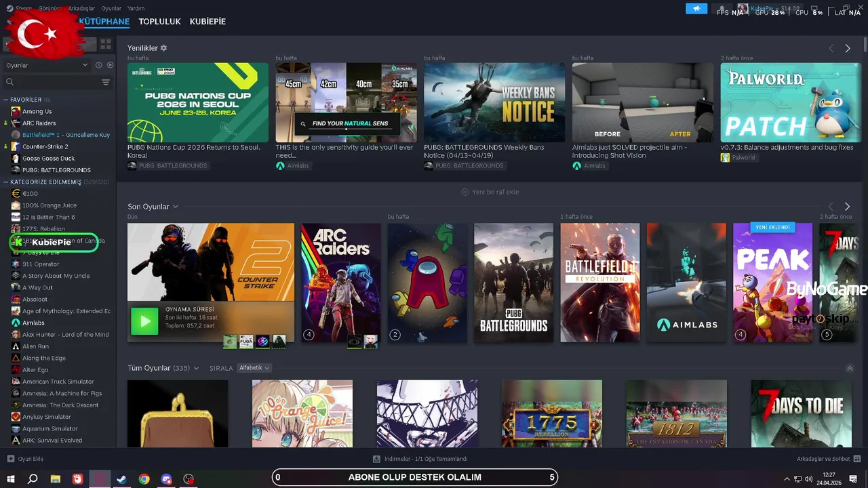Click the recent activity clock filter icon

click(x=98, y=65)
